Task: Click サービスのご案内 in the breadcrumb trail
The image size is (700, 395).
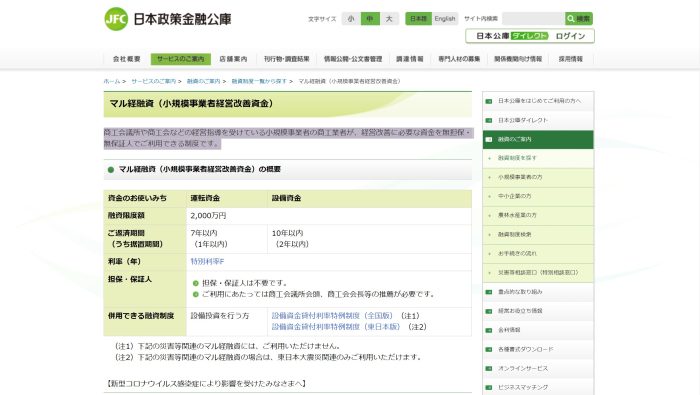Action: [x=154, y=81]
